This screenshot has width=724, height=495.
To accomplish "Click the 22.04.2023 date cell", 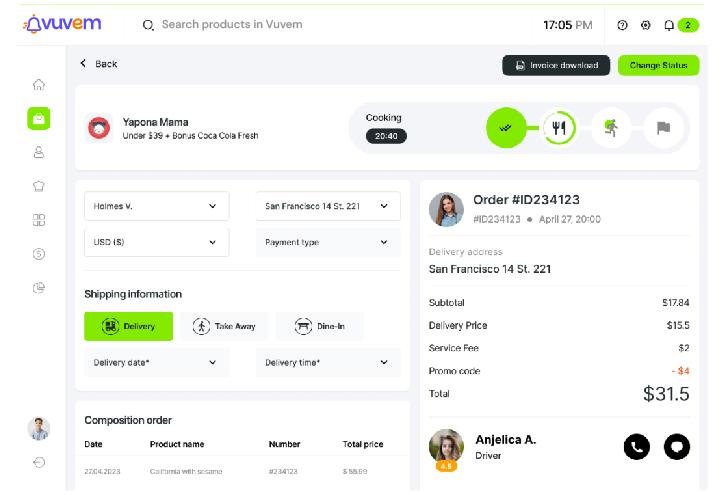I will click(x=102, y=471).
